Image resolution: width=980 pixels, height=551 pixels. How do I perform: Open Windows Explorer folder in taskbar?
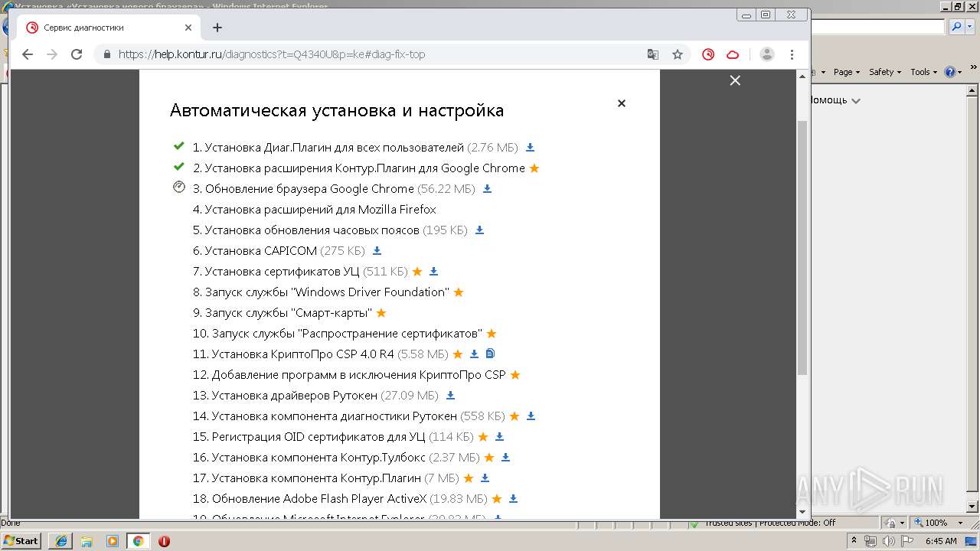pyautogui.click(x=87, y=541)
